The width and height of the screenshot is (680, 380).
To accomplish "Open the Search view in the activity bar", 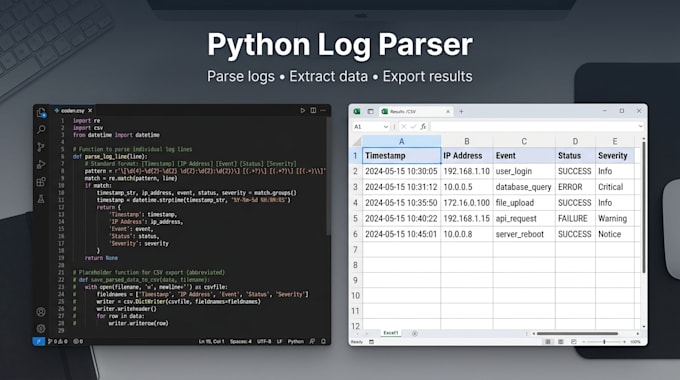I will point(41,129).
